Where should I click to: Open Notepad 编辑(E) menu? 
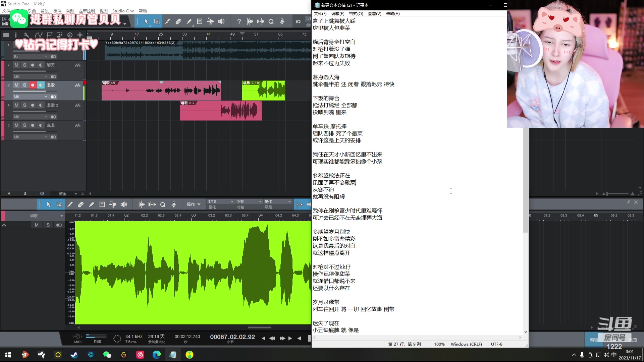click(338, 14)
